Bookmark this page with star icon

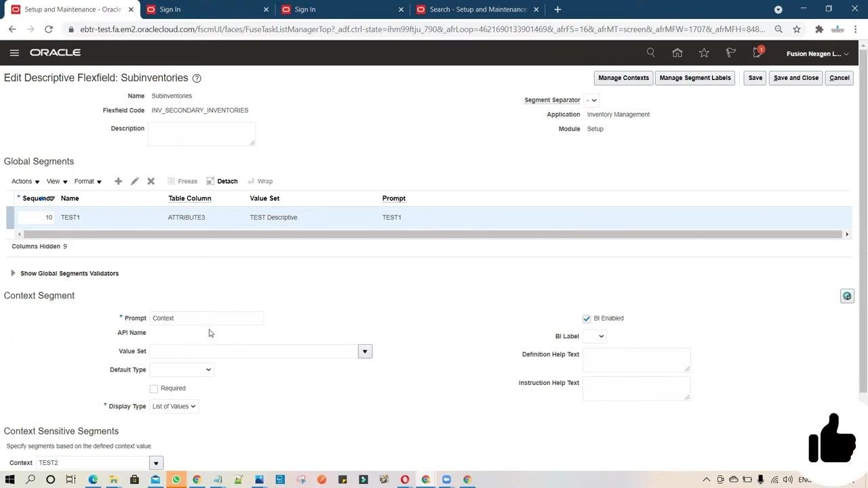[x=797, y=29]
